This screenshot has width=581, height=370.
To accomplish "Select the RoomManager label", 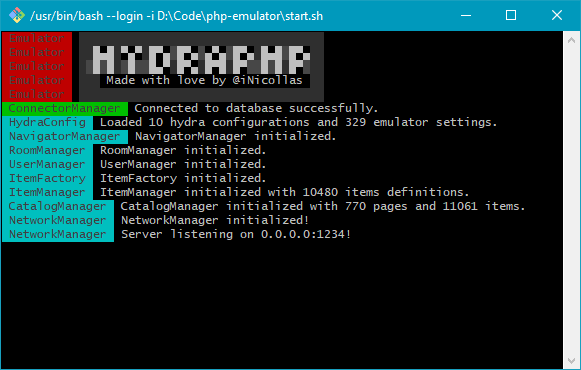I will click(47, 151).
